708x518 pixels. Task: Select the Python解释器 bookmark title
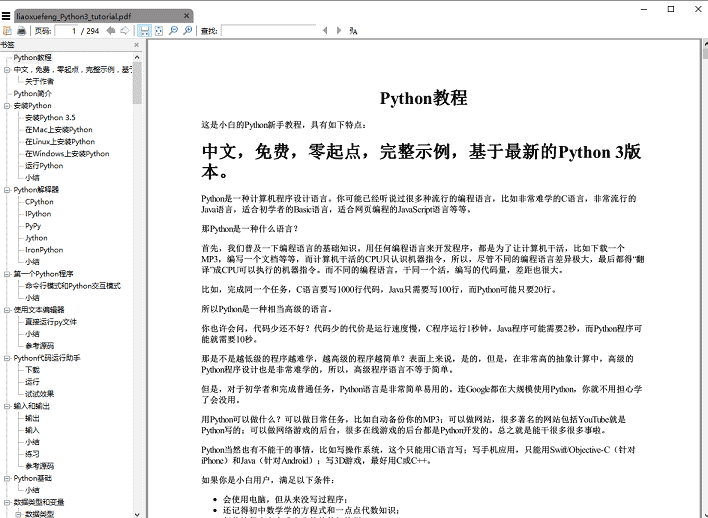36,190
